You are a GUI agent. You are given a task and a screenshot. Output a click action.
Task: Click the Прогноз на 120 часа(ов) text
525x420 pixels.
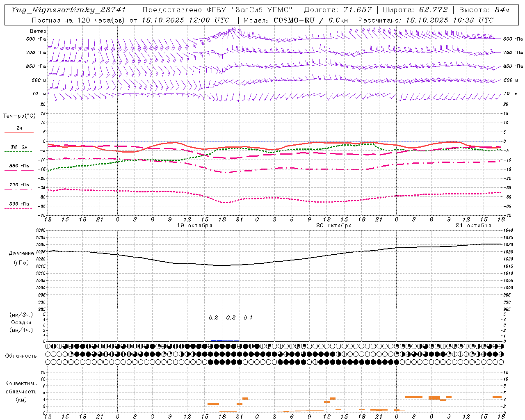click(x=79, y=20)
